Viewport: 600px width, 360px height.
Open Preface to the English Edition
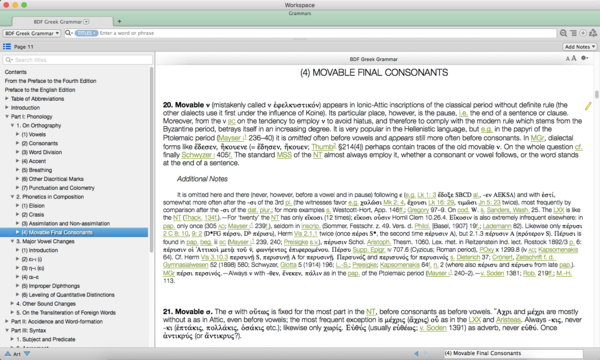click(x=40, y=90)
